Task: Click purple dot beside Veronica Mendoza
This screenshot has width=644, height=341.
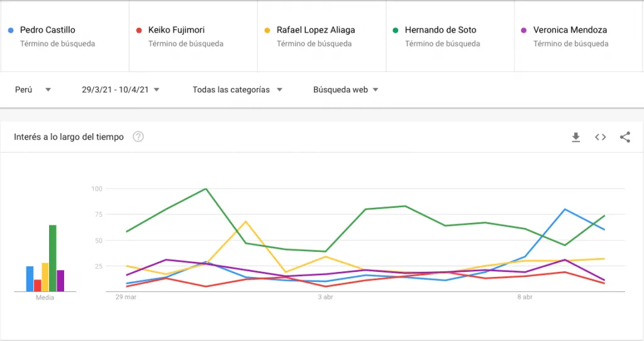Action: [524, 30]
